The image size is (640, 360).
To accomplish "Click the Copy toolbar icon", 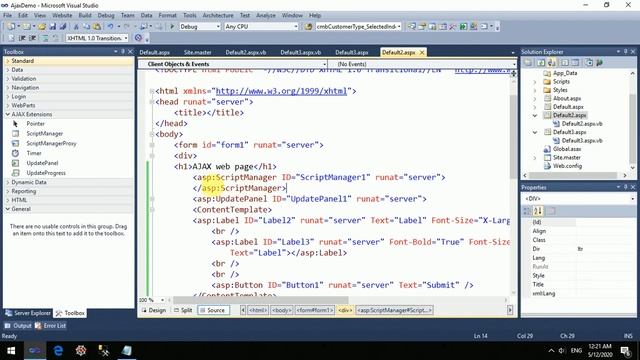I will 87,27.
